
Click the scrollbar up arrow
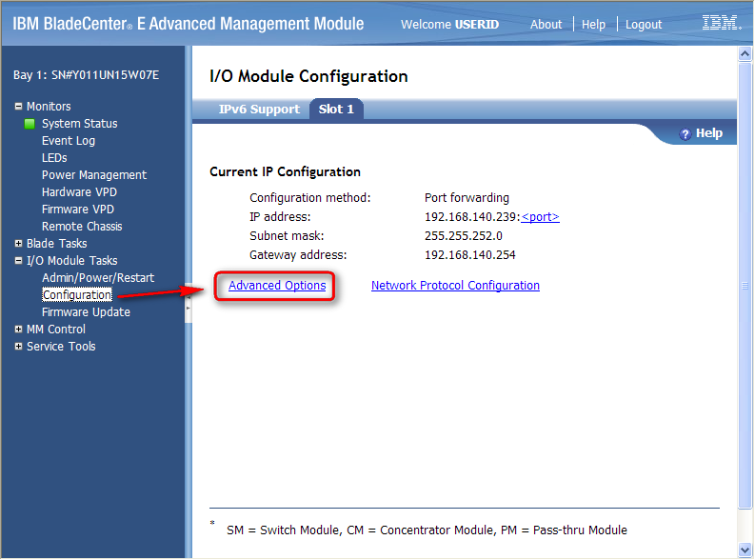click(x=745, y=54)
